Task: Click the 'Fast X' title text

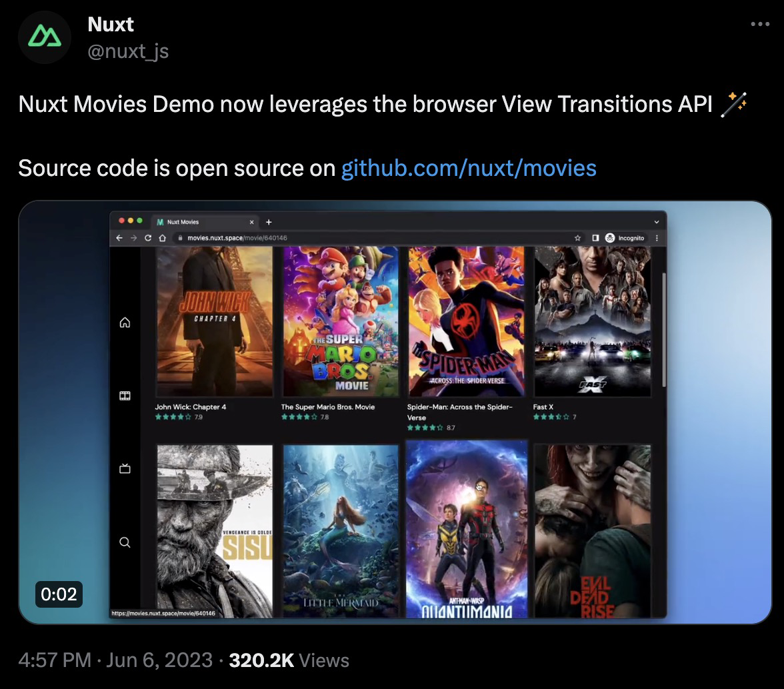Action: point(543,406)
